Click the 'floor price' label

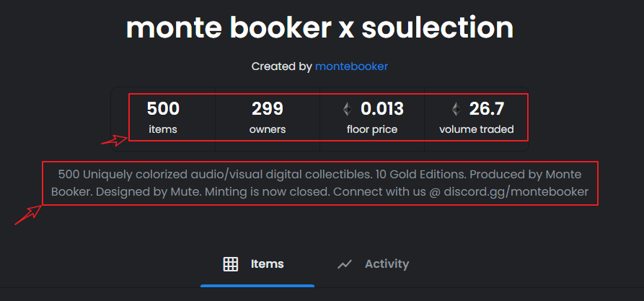(x=372, y=129)
